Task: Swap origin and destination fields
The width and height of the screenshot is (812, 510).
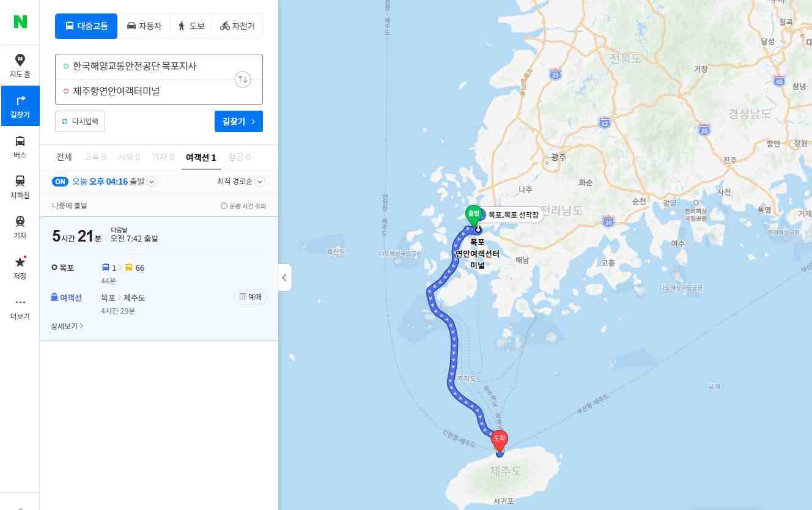Action: [x=243, y=79]
